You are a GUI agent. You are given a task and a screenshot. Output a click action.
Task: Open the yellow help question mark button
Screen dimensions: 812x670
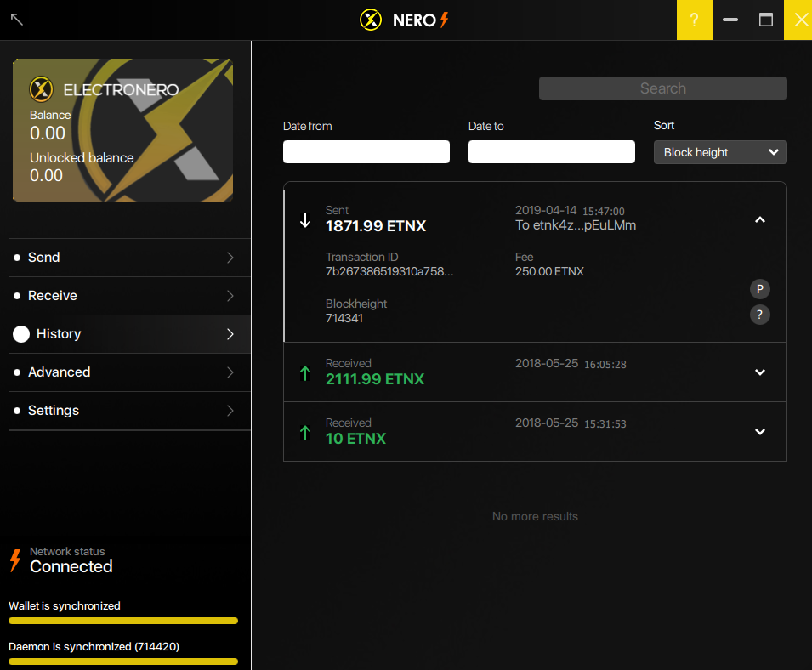pyautogui.click(x=694, y=20)
